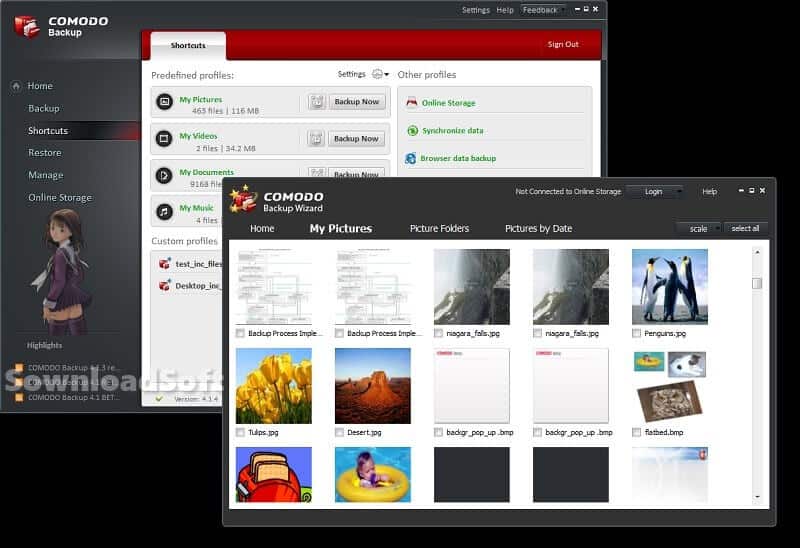Click the green version checkmark icon
The width and height of the screenshot is (800, 548).
point(159,398)
